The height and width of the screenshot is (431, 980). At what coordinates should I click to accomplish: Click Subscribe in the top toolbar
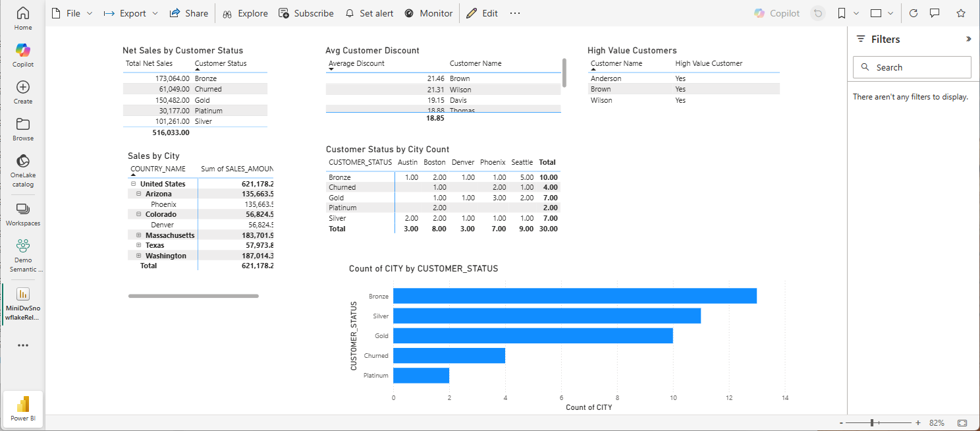tap(306, 13)
